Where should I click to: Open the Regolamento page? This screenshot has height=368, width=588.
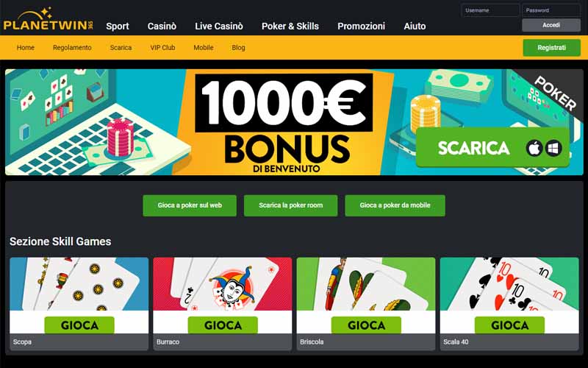click(x=72, y=48)
